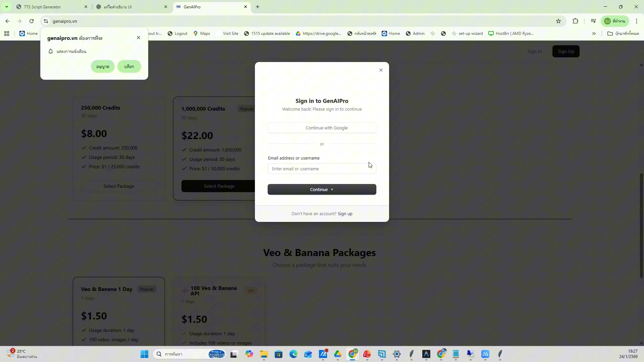Image resolution: width=644 pixels, height=362 pixels.
Task: Open a new browser tab
Action: pos(258,7)
